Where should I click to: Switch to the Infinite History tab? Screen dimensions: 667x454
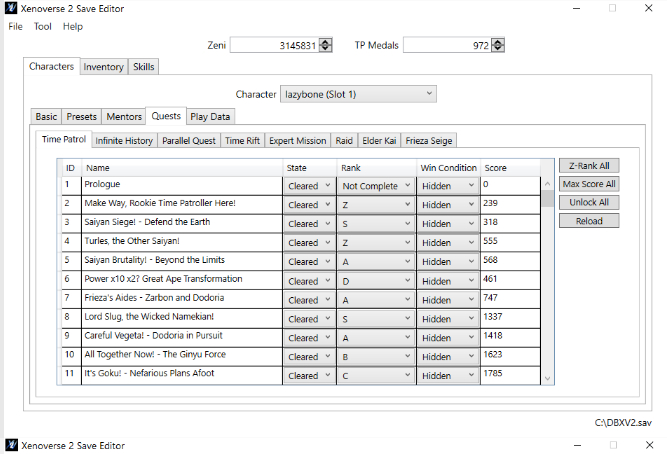[x=124, y=140]
